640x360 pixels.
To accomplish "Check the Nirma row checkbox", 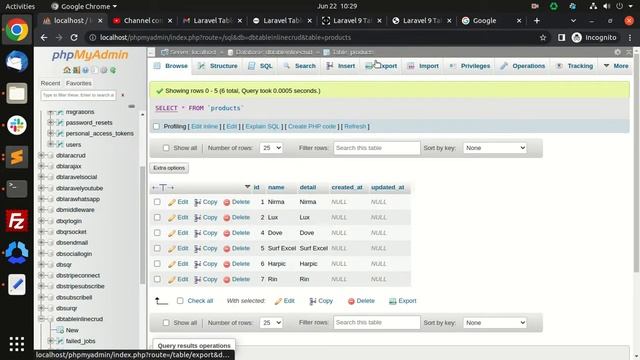I will click(x=157, y=202).
